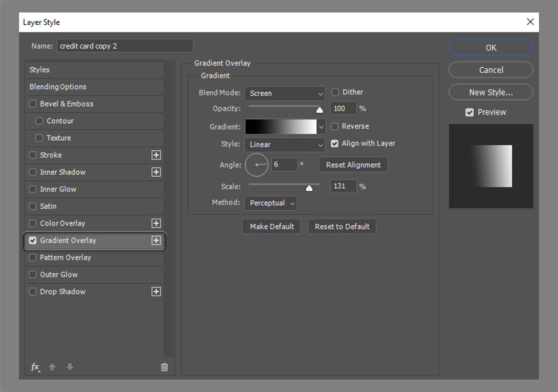Click the Reset to Default button
Viewport: 558px width, 392px height.
[342, 226]
